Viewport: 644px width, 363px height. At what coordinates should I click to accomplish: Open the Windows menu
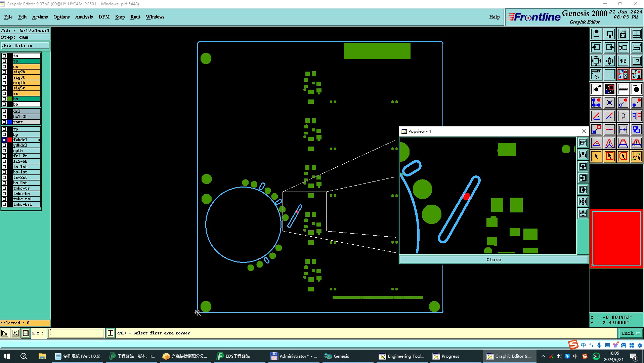point(155,17)
